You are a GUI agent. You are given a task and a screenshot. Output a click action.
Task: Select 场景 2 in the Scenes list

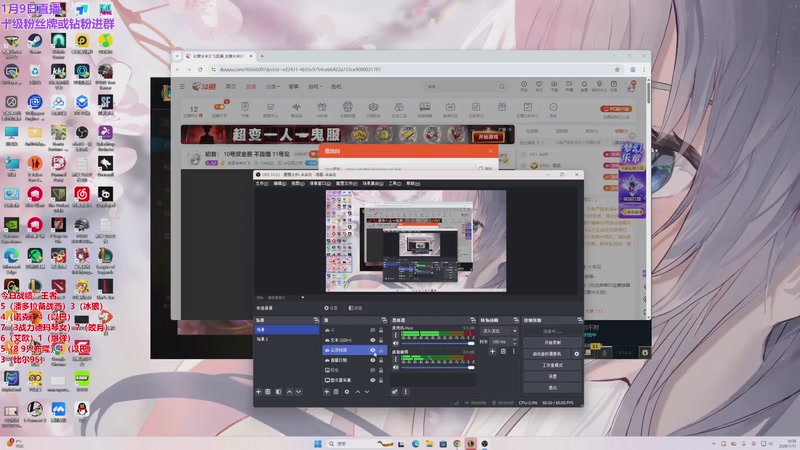click(x=287, y=339)
